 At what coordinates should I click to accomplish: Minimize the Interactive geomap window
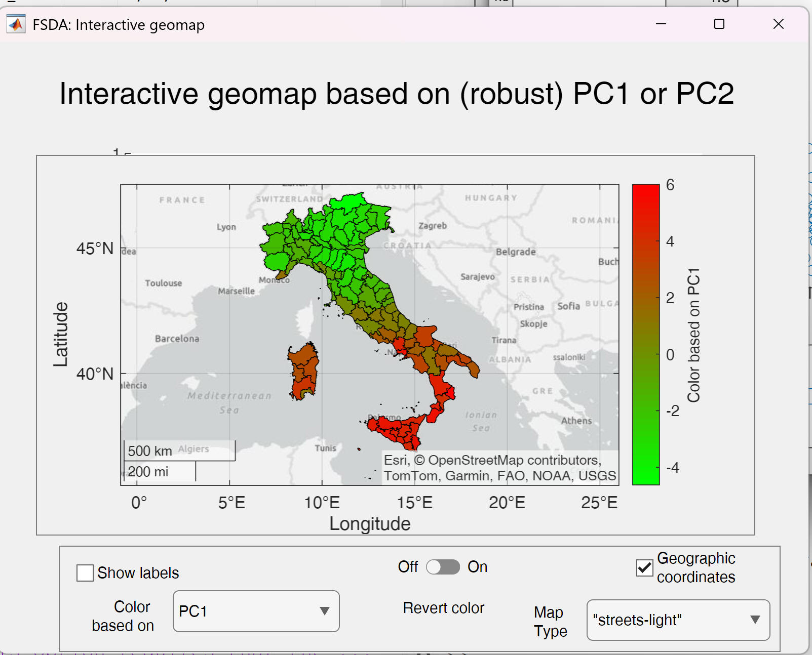pyautogui.click(x=661, y=24)
